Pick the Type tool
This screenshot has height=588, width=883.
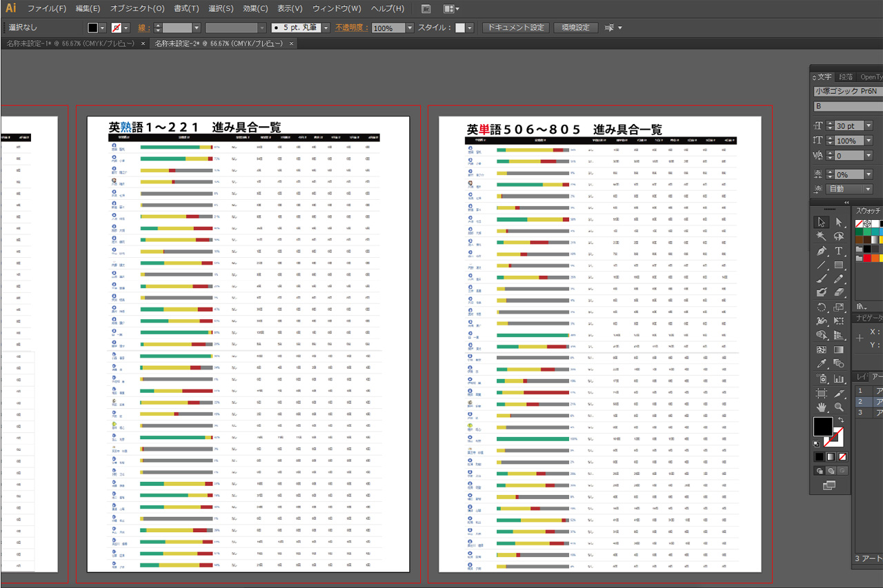click(x=839, y=251)
